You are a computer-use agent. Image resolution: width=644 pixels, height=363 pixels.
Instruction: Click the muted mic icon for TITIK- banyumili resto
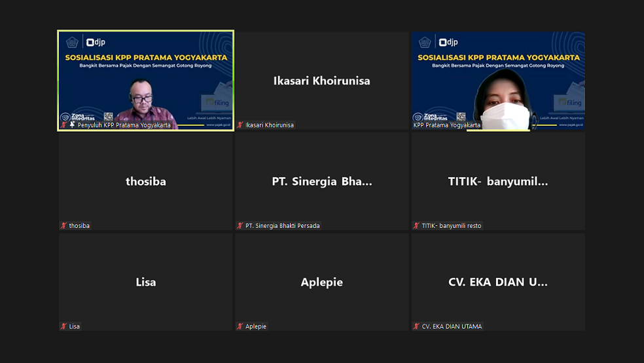click(417, 226)
